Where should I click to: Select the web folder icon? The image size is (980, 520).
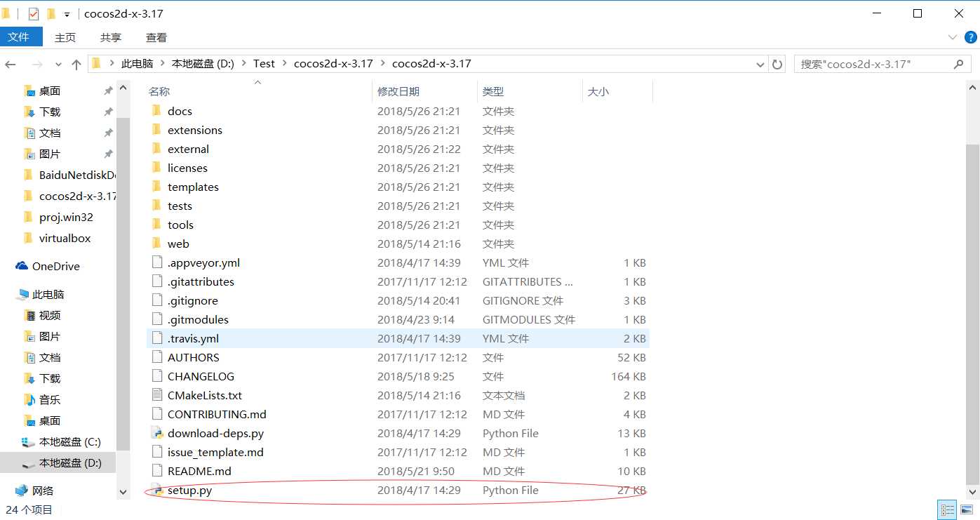(x=156, y=244)
